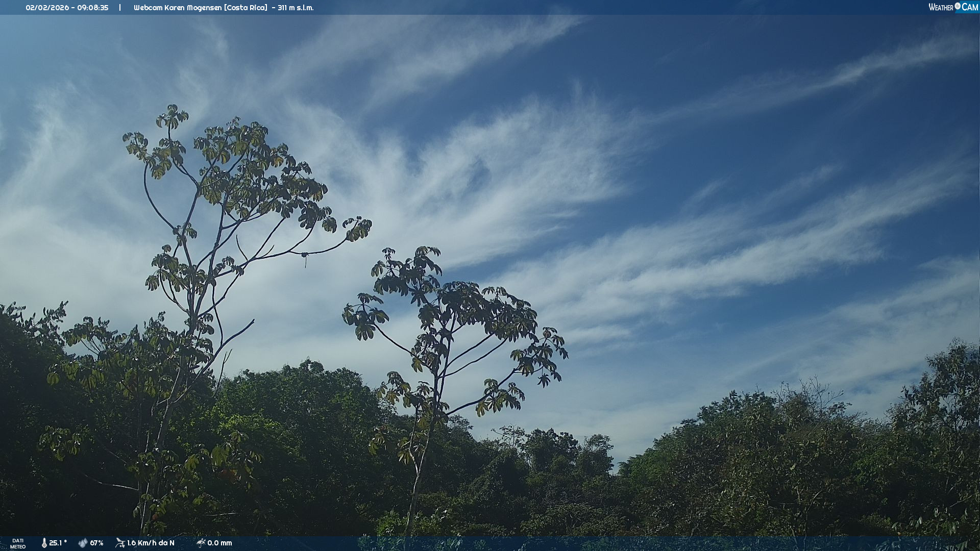
Task: Click the vertical separator after the timestamp
Action: click(x=120, y=8)
